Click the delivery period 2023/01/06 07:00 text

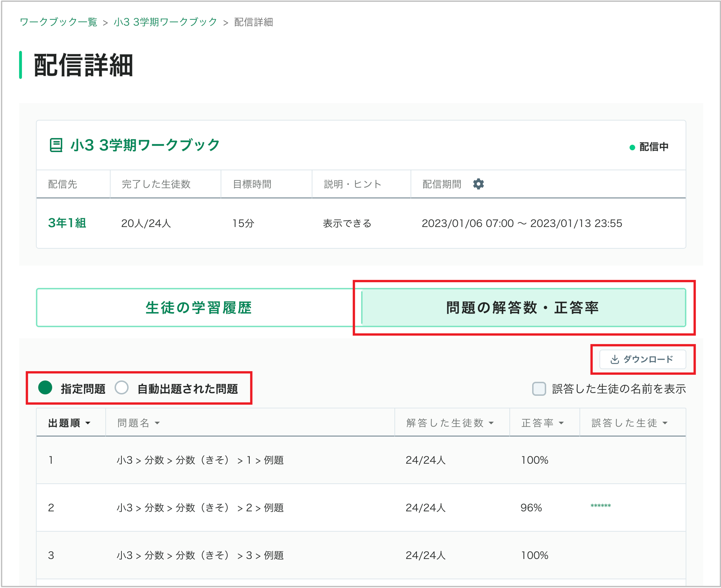[x=467, y=223]
